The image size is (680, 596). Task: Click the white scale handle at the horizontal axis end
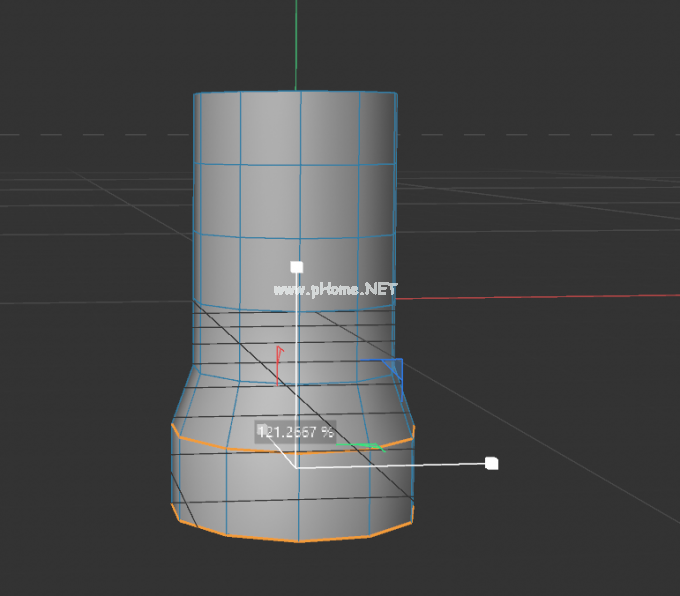(x=491, y=463)
